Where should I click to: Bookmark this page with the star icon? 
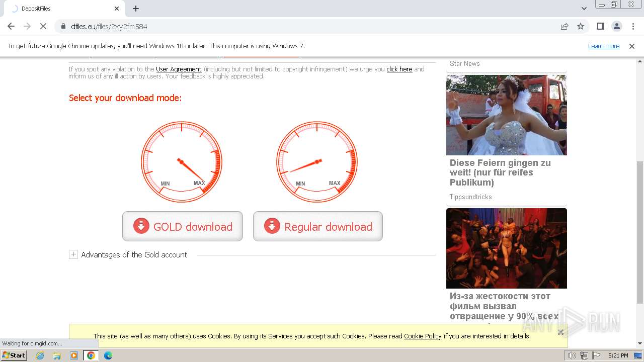coord(581,26)
